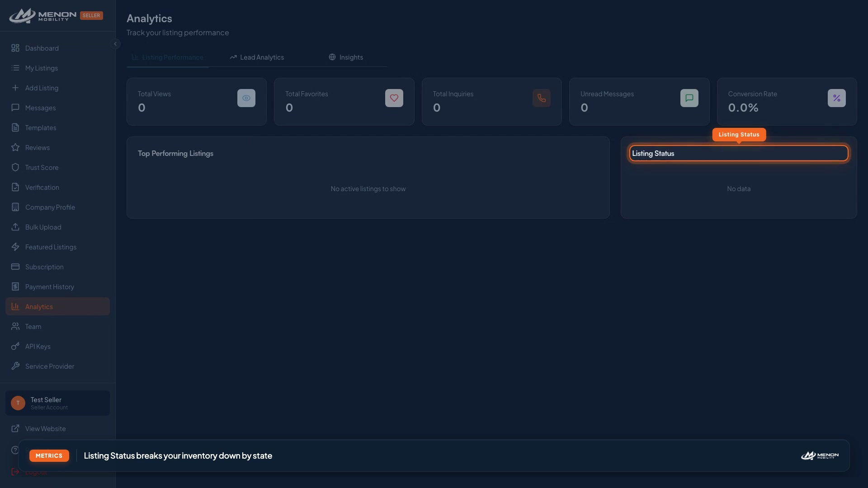Click the Templates document icon

(x=15, y=128)
